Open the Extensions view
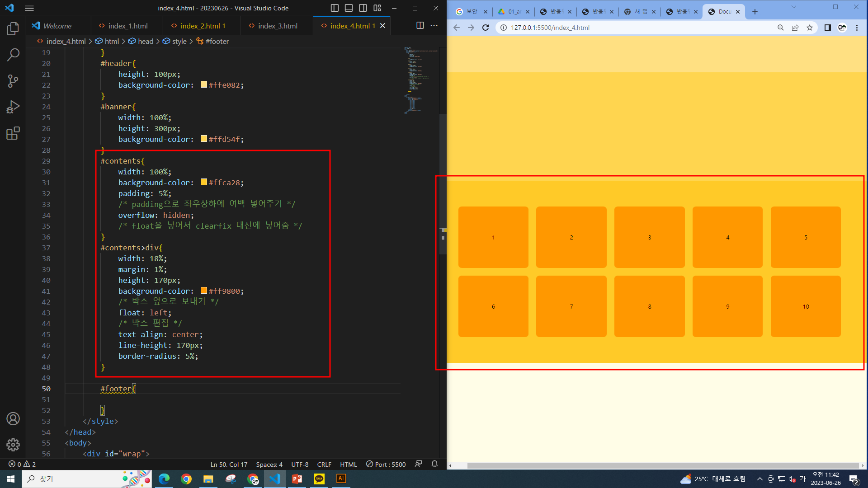Image resolution: width=868 pixels, height=488 pixels. (13, 133)
